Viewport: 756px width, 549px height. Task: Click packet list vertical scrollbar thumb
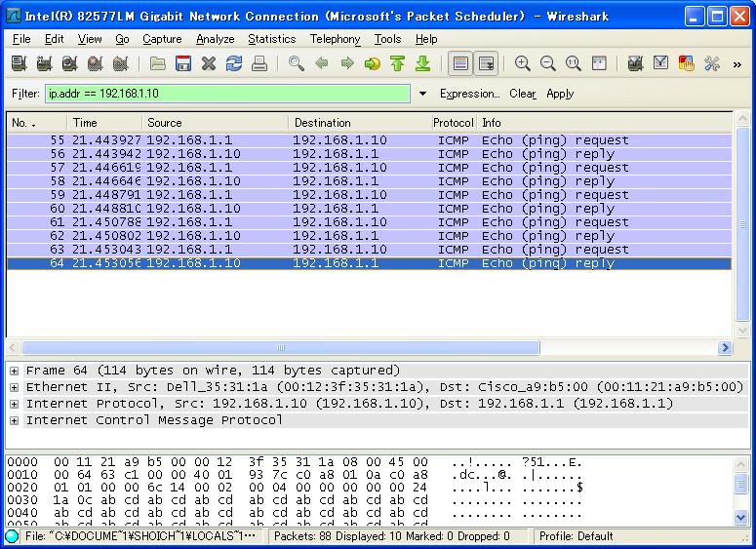742,222
